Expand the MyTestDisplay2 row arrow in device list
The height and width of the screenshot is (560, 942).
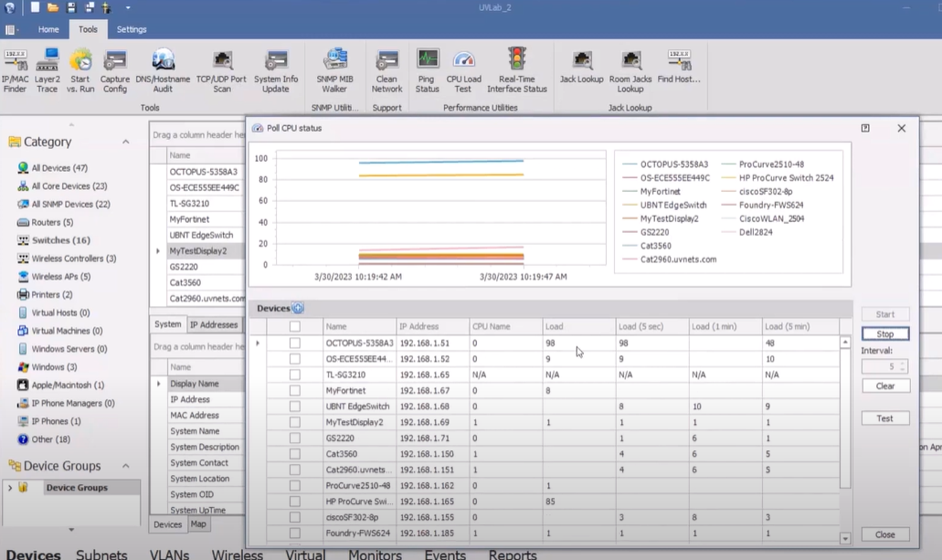tap(158, 250)
